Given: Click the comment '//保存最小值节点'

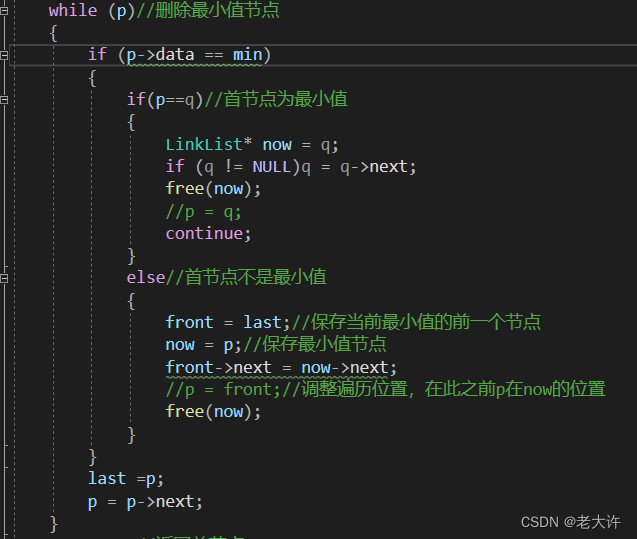Looking at the screenshot, I should tap(314, 344).
